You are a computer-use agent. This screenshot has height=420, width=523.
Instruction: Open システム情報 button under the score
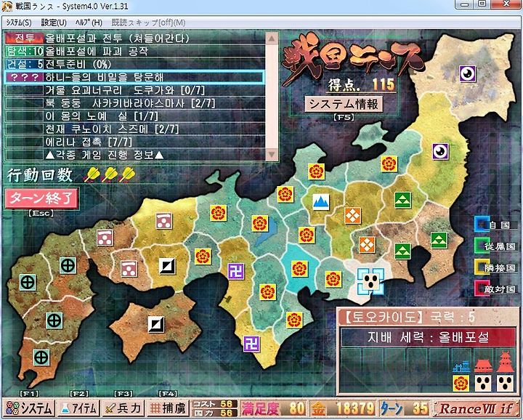coord(344,105)
